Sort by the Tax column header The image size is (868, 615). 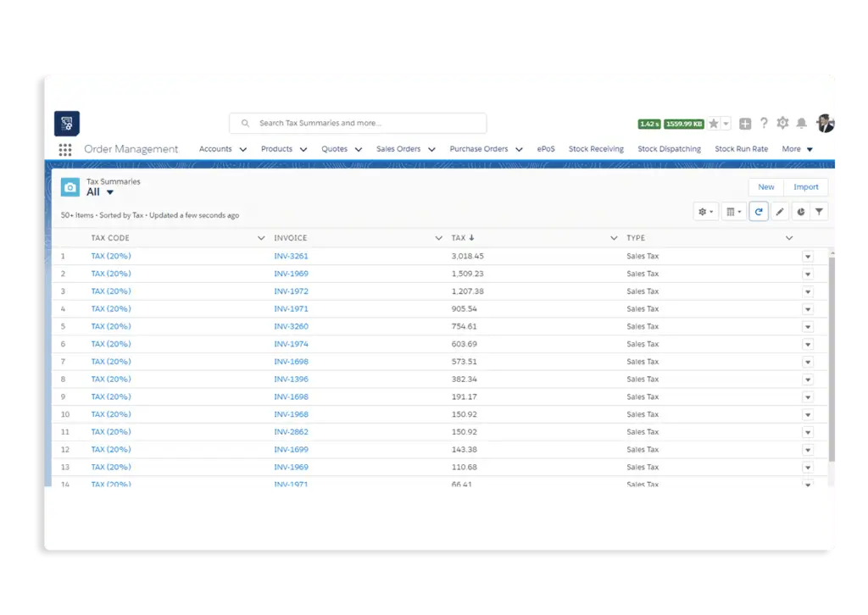click(463, 238)
